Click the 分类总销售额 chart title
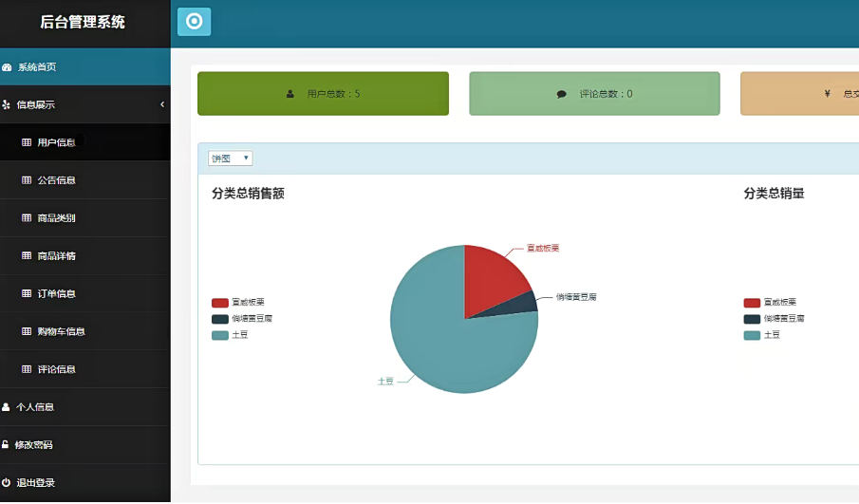The image size is (859, 504). coord(248,194)
